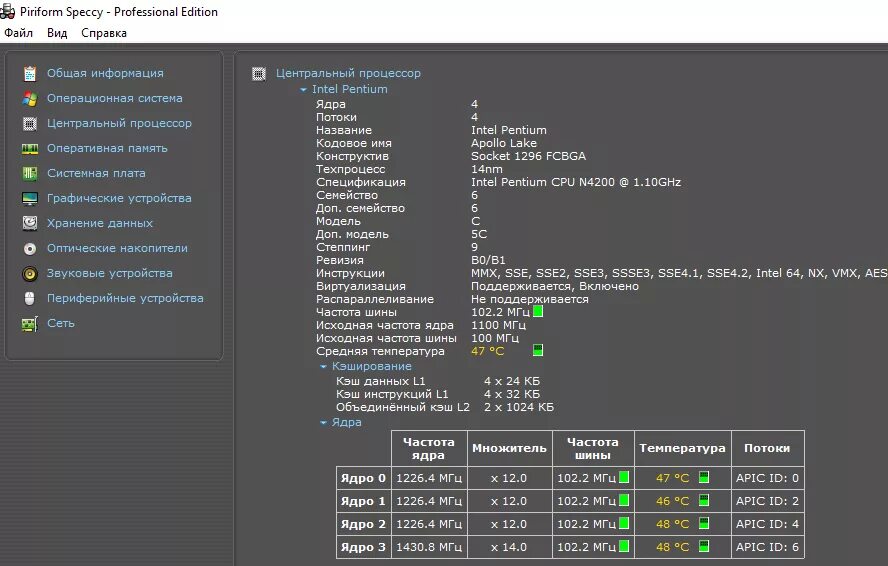
Task: Click Поддерживается, Включено virtualization value
Action: [x=554, y=286]
